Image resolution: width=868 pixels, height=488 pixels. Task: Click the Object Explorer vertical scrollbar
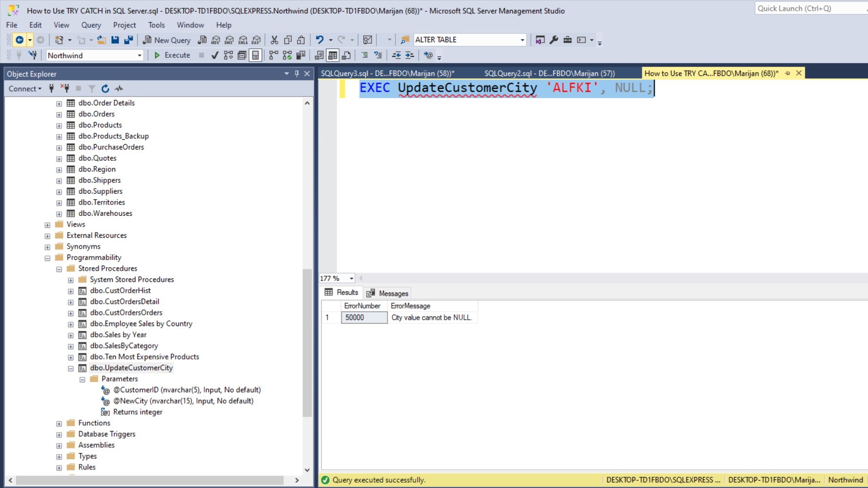coord(307,343)
